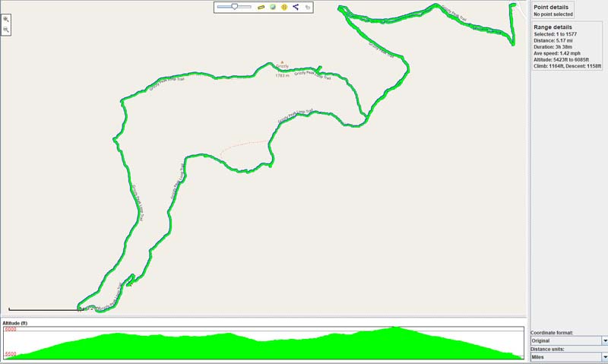Toggle the scale bar display icon
This screenshot has height=364, width=608.
260,7
